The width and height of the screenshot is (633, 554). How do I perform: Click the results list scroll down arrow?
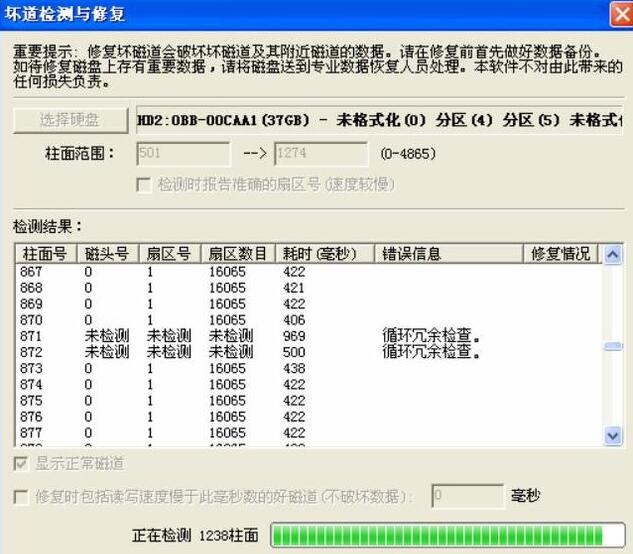tap(613, 436)
